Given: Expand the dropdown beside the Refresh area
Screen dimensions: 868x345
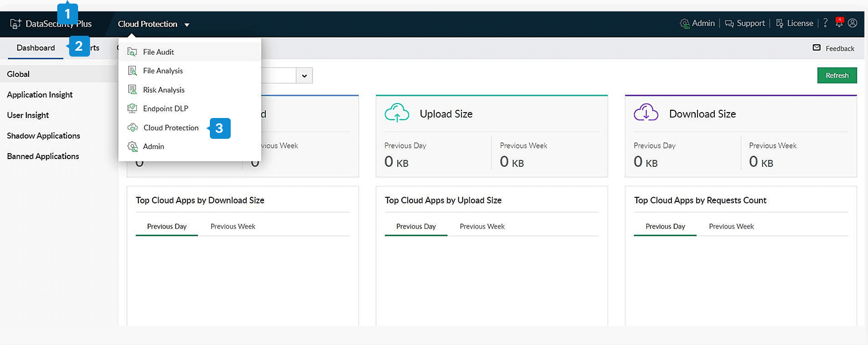Looking at the screenshot, I should tap(305, 76).
